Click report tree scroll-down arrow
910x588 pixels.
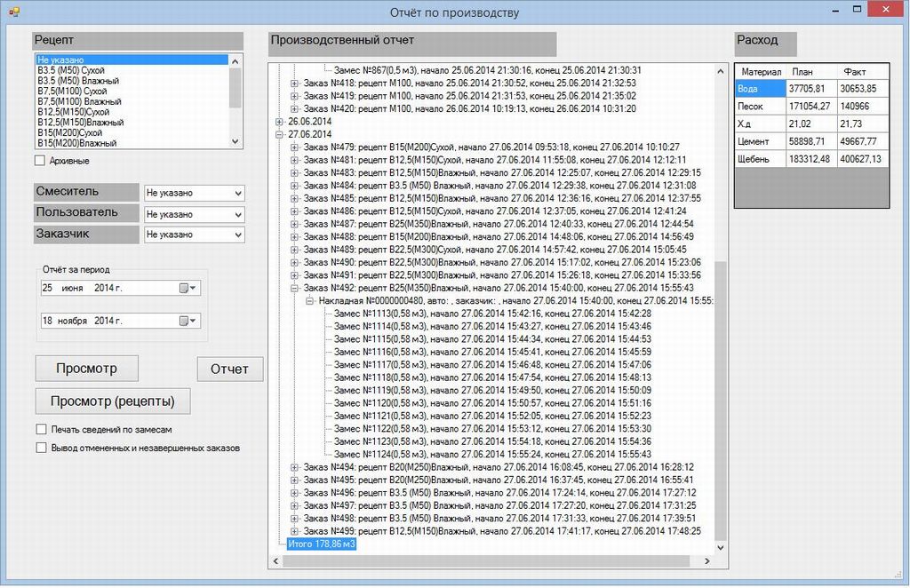coord(720,547)
